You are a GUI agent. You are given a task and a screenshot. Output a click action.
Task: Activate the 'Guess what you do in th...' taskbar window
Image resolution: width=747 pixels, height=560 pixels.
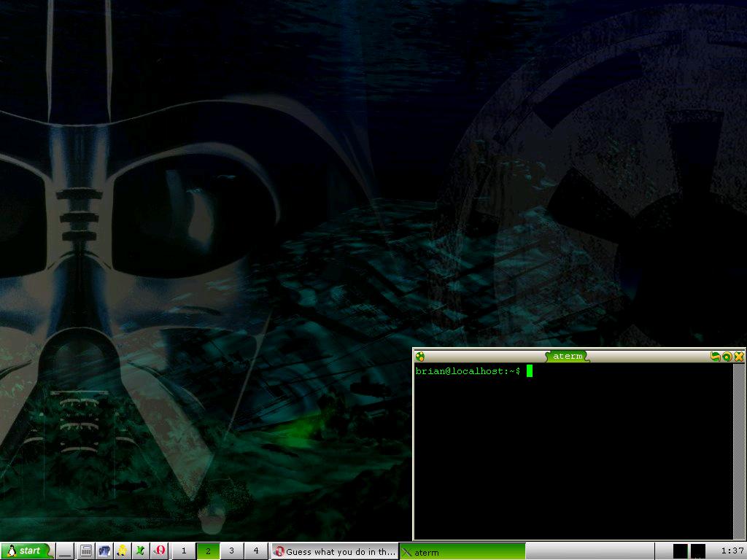pyautogui.click(x=334, y=551)
